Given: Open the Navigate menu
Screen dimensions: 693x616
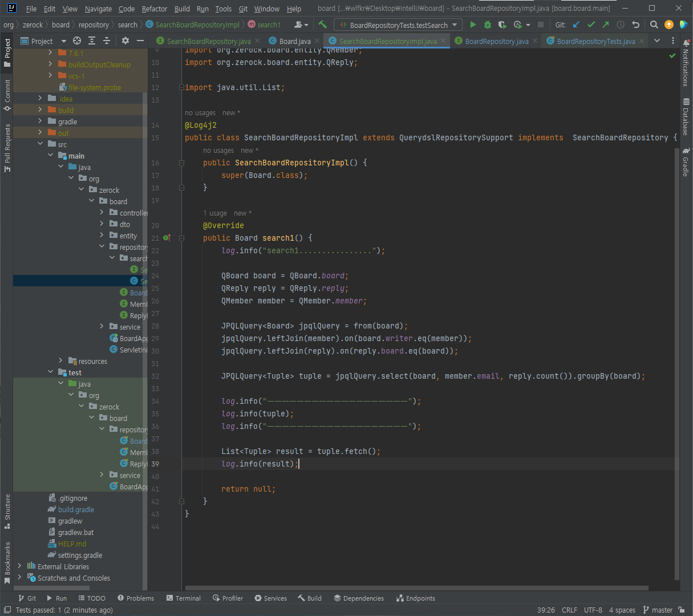Looking at the screenshot, I should coord(98,9).
